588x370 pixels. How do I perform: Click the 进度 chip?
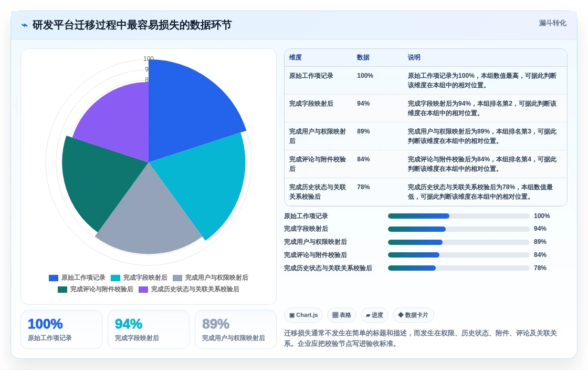coord(374,315)
